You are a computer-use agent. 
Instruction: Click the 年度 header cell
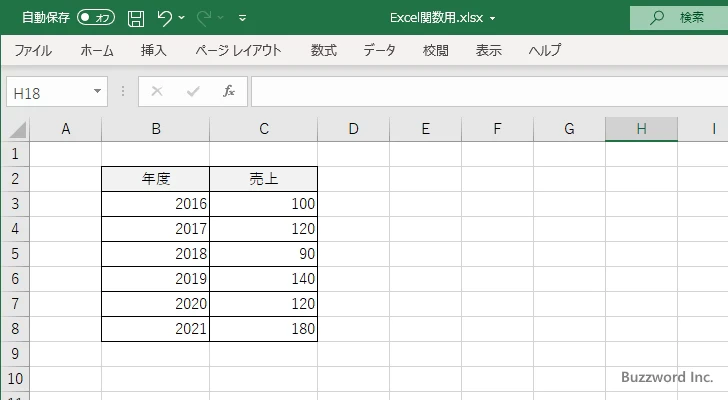tap(156, 179)
